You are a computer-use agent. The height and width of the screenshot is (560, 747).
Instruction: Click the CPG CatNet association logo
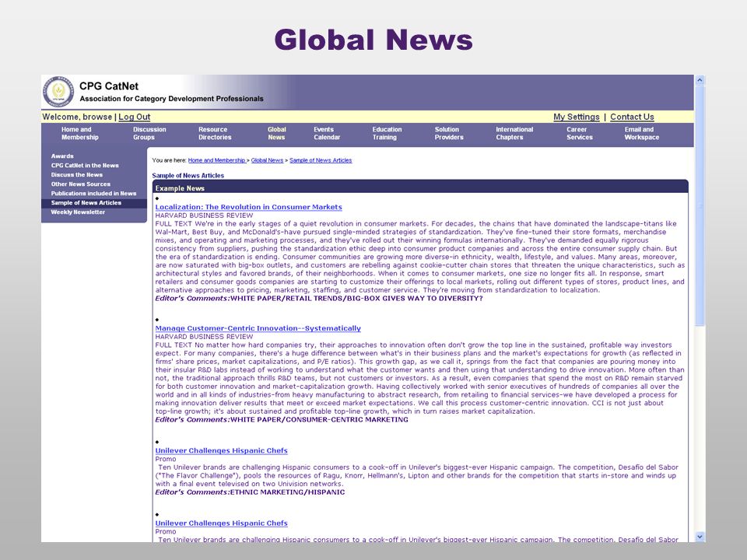tap(58, 92)
